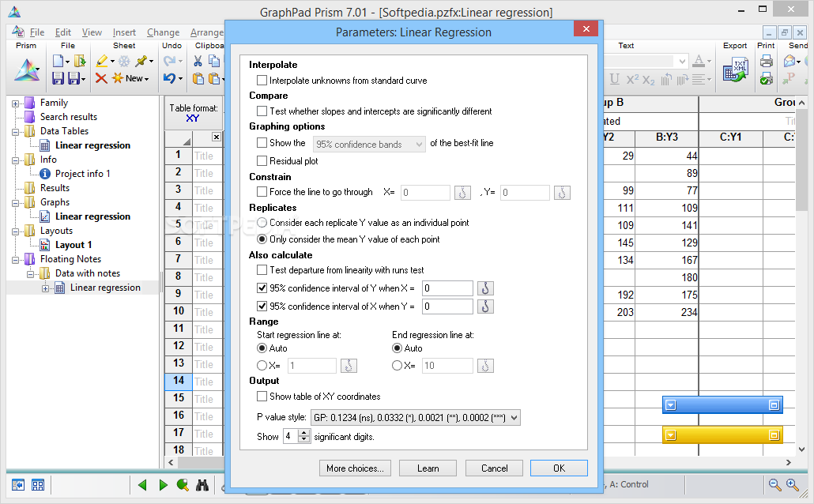Uncheck 95% confidence interval of Y when X
Viewport: 814px width, 504px height.
click(x=262, y=288)
